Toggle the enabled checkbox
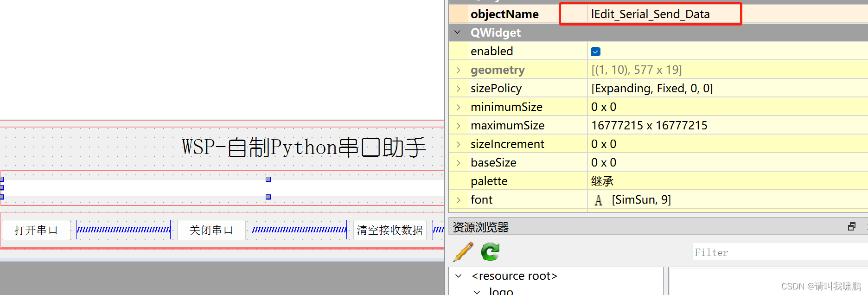The width and height of the screenshot is (868, 295). (596, 51)
